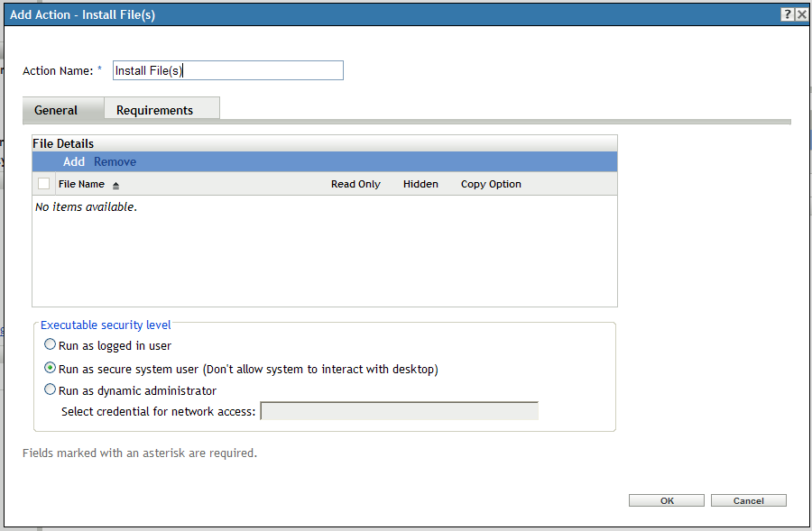Switch to the Requirements tab
This screenshot has height=531, width=812.
(x=161, y=108)
